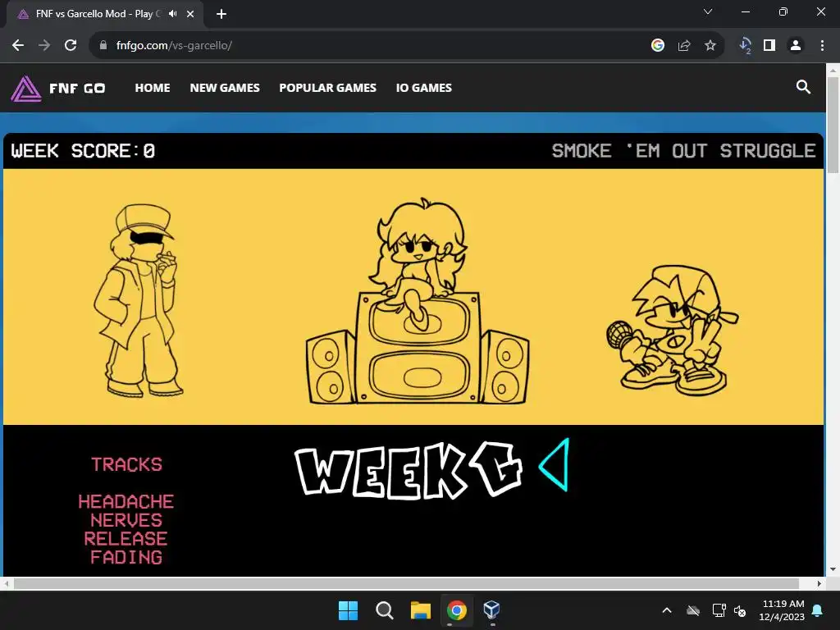
Task: Bookmark this page with the star
Action: [x=710, y=46]
